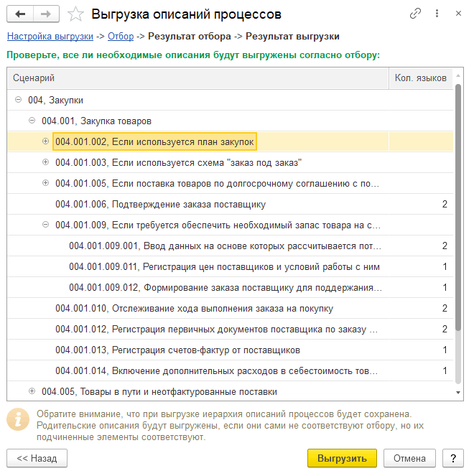The height and width of the screenshot is (476, 474).
Task: Expand 004.001.005 долгосрочному соглашению node
Action: click(45, 183)
